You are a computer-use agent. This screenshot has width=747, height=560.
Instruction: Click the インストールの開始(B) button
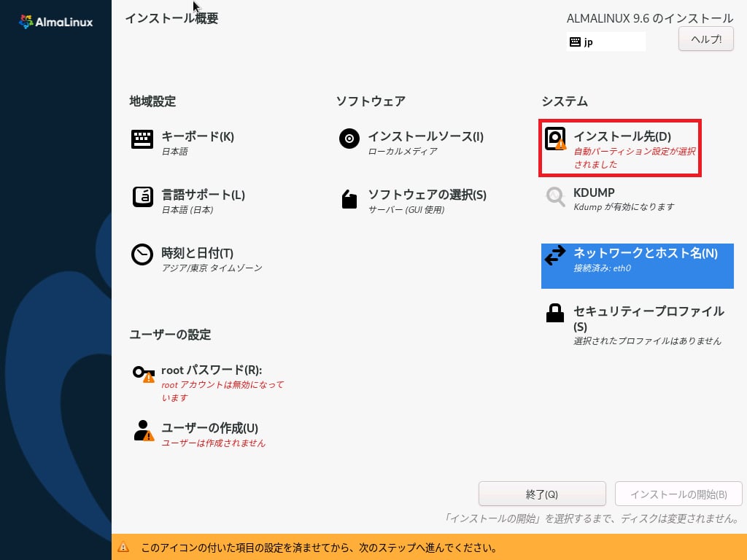click(678, 494)
